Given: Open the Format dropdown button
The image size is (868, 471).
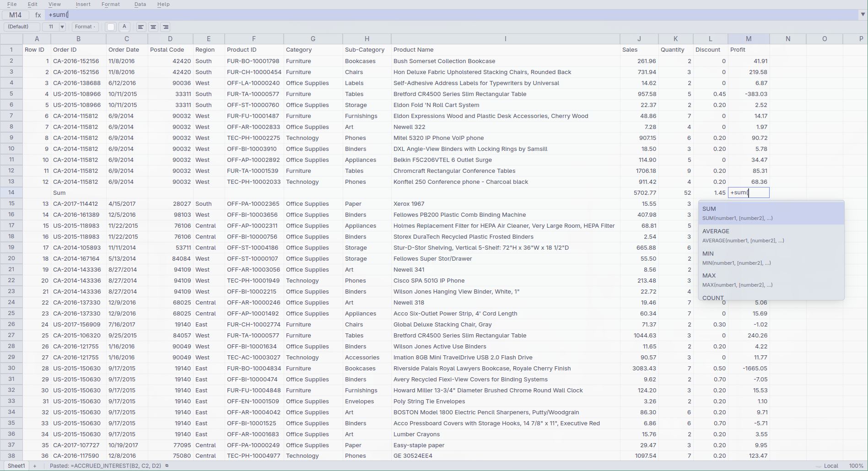Looking at the screenshot, I should tap(85, 27).
